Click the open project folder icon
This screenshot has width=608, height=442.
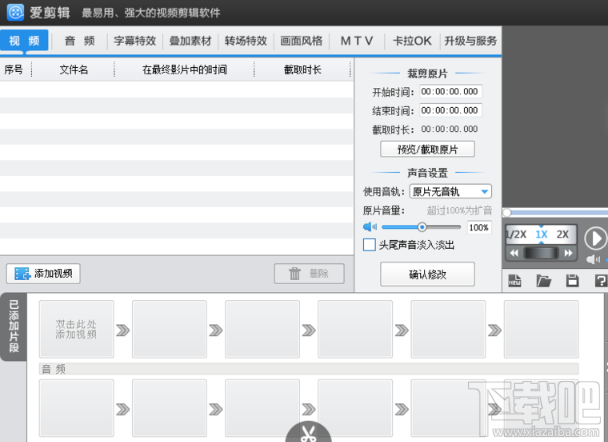tap(544, 280)
